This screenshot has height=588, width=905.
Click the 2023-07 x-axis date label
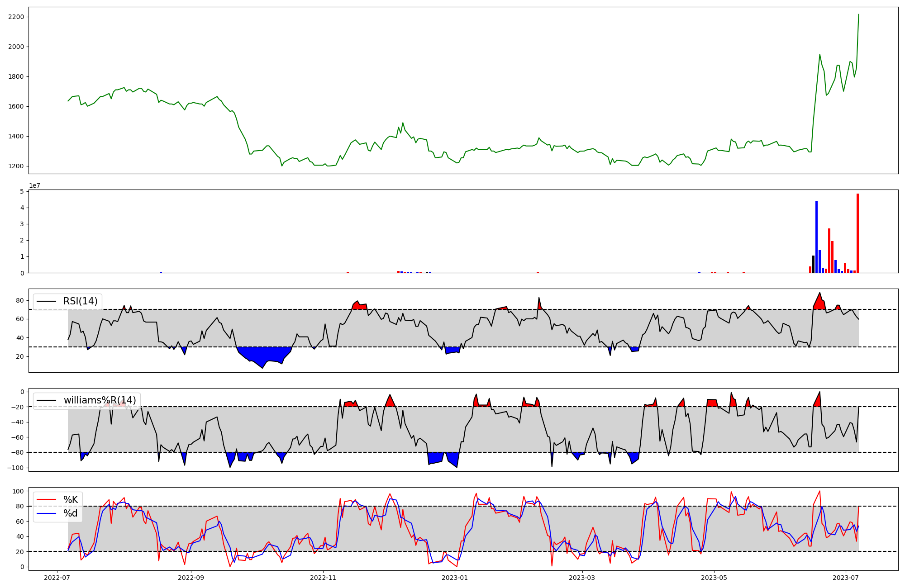pyautogui.click(x=846, y=578)
